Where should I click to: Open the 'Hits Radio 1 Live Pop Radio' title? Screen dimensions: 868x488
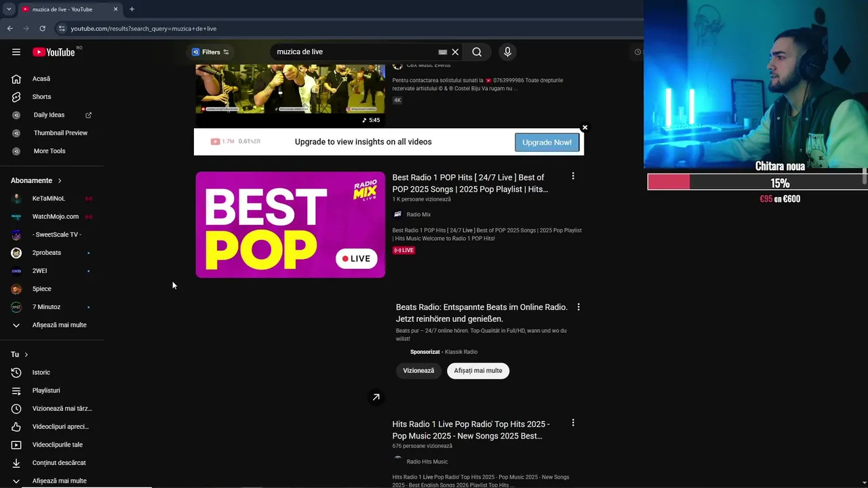[471, 430]
